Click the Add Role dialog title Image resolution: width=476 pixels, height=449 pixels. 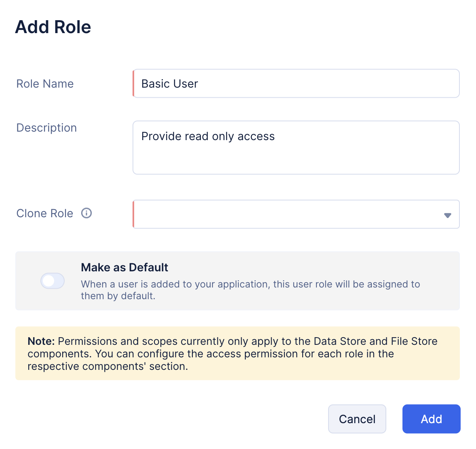coord(53,27)
